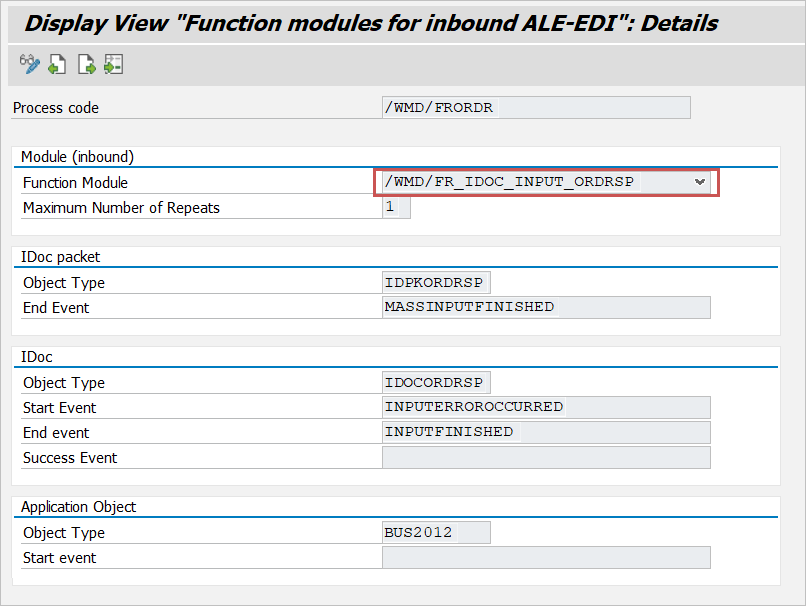Select the MASSINPUTFINISHED End Event field
This screenshot has height=606, width=806.
click(x=545, y=307)
